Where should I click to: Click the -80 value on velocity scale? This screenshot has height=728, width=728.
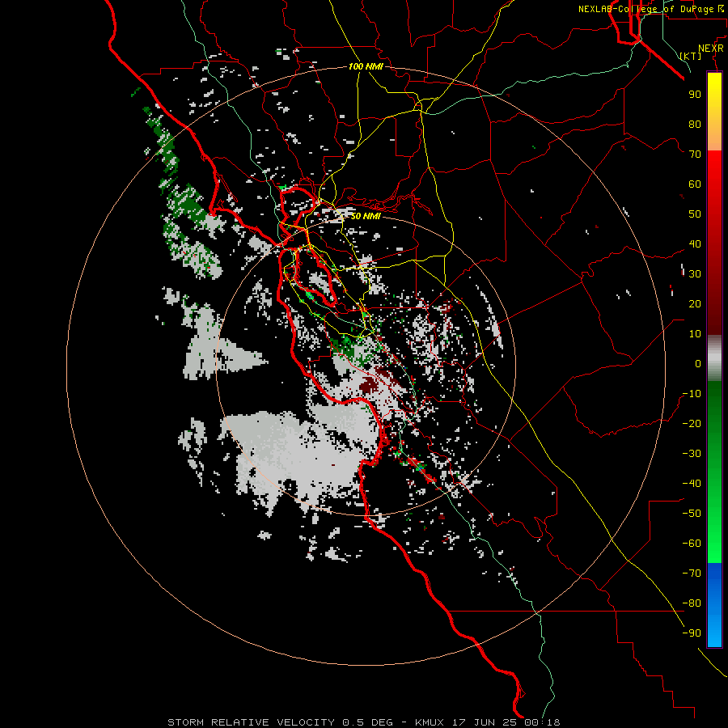[692, 603]
